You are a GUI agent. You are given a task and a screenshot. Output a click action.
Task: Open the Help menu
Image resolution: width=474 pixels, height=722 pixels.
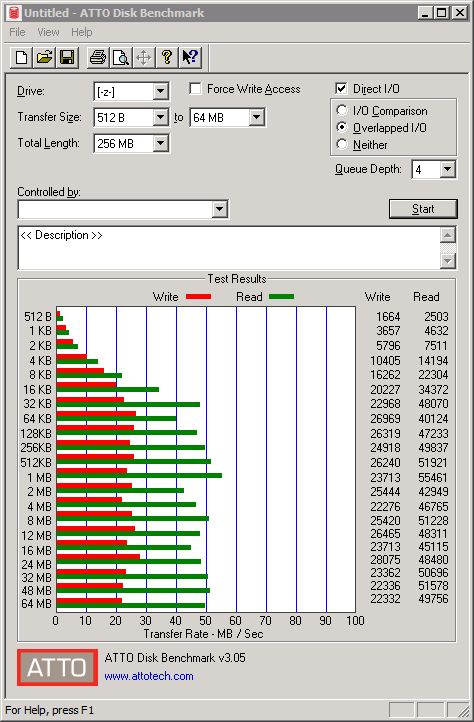click(x=82, y=32)
